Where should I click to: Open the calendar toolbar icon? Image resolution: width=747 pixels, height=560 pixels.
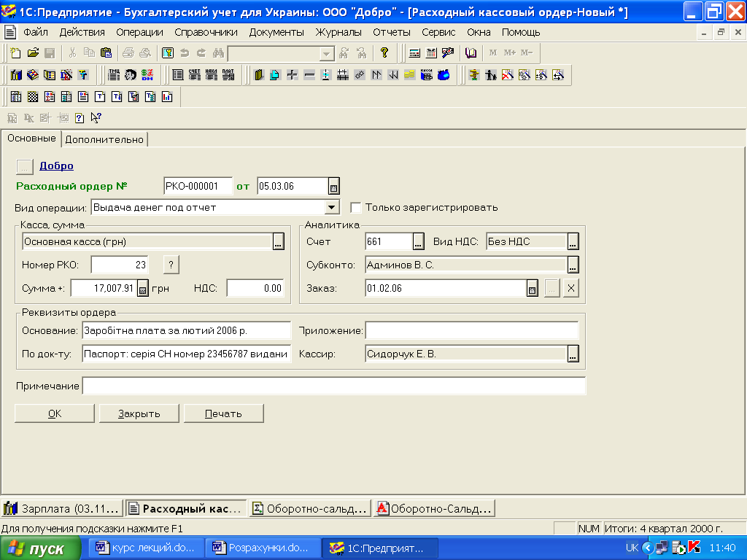click(431, 52)
